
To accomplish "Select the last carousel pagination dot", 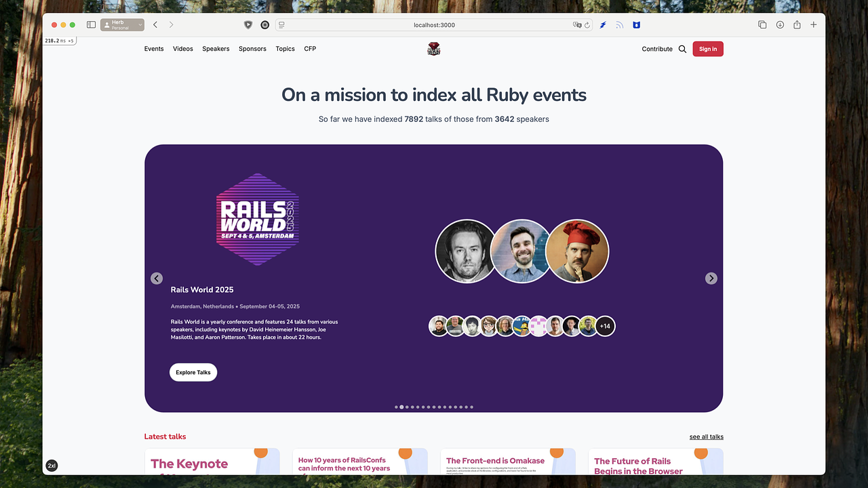I will click(x=472, y=407).
